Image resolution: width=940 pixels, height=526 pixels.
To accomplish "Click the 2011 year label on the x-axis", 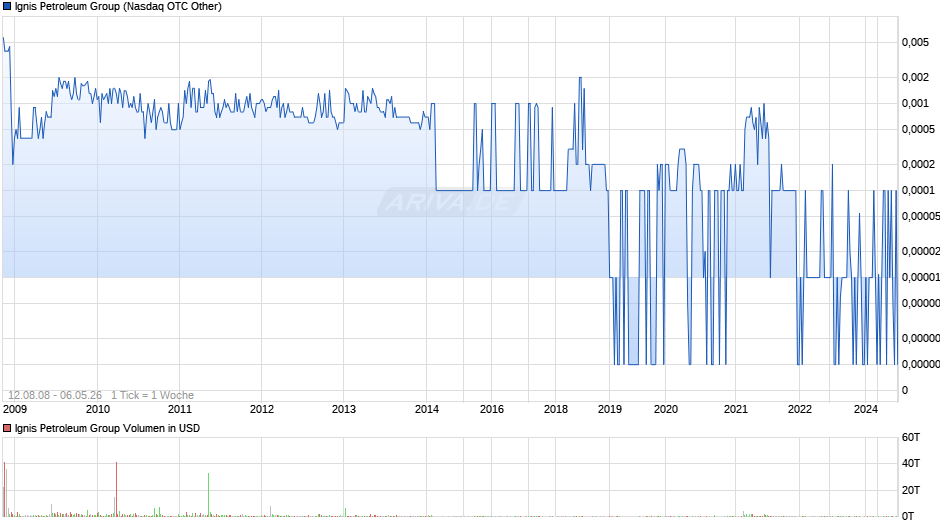I will click(x=180, y=409).
